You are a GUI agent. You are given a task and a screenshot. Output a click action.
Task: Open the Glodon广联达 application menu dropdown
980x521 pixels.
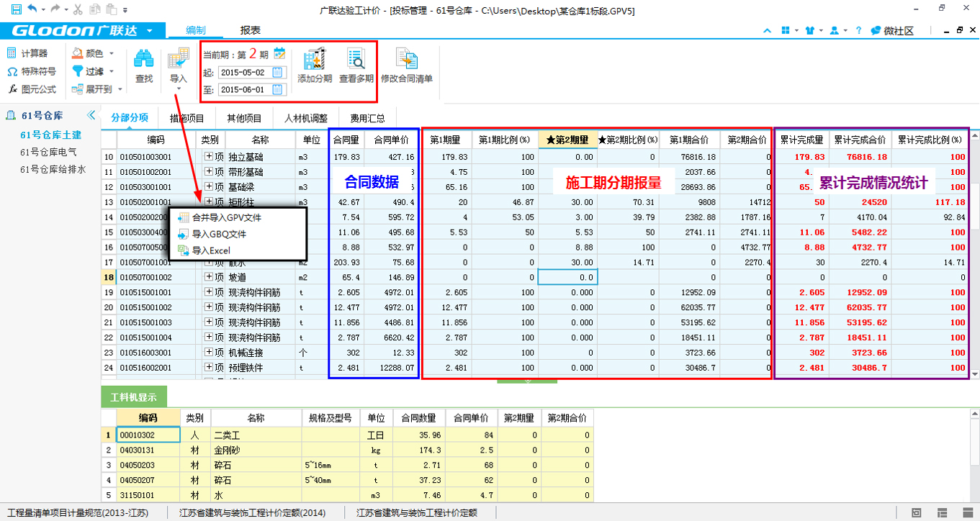pyautogui.click(x=150, y=31)
